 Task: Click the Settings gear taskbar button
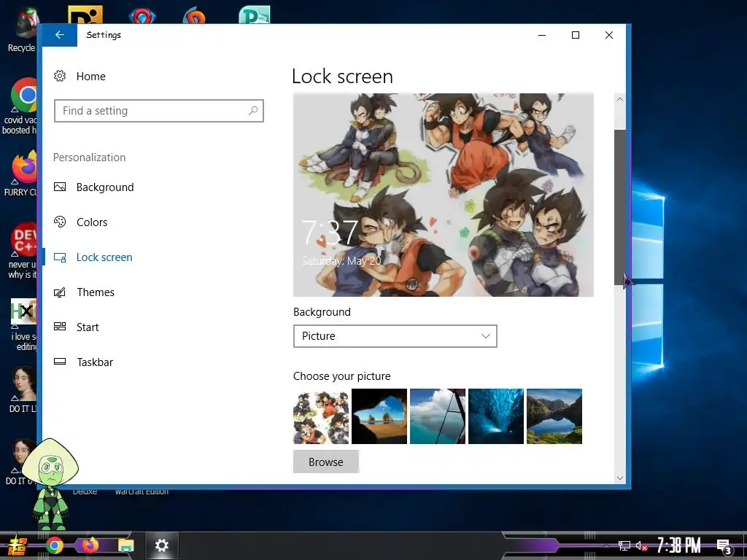[161, 545]
